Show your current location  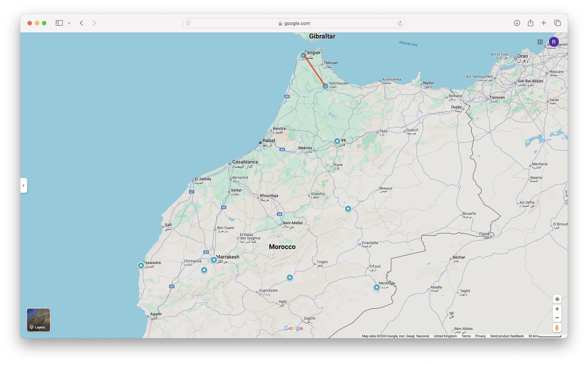pos(557,299)
